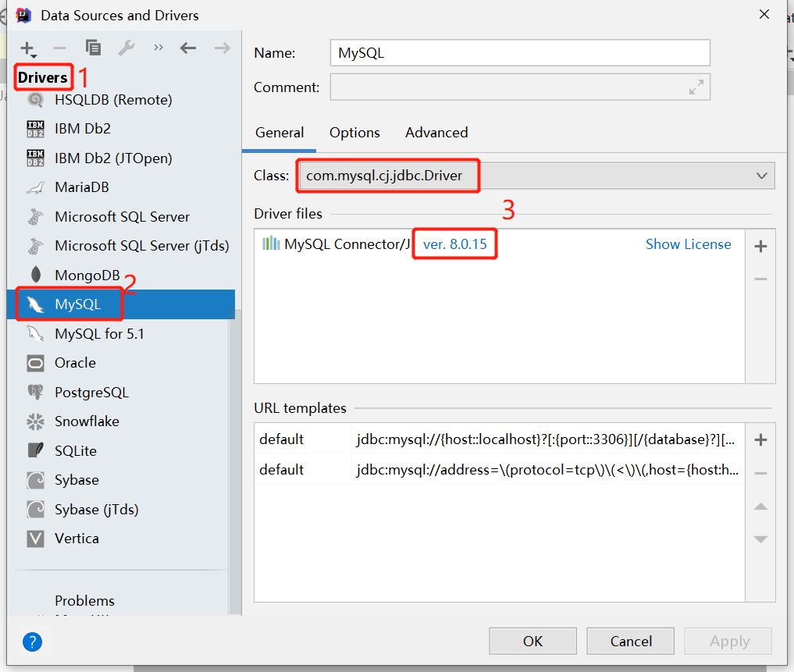Expand the Comment field editor icon

coord(696,87)
